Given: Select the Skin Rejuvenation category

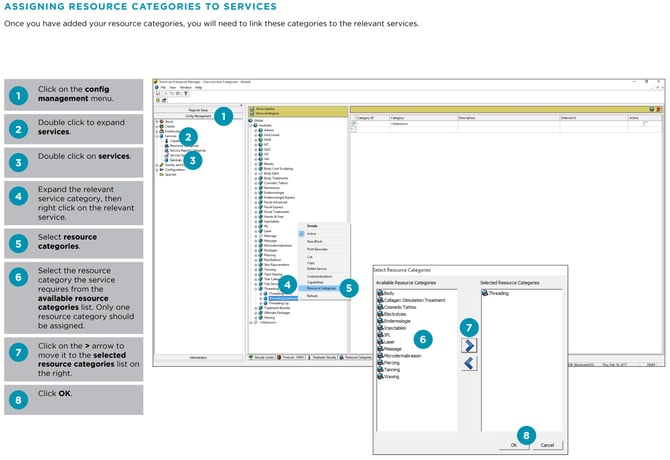Looking at the screenshot, I should (x=276, y=265).
